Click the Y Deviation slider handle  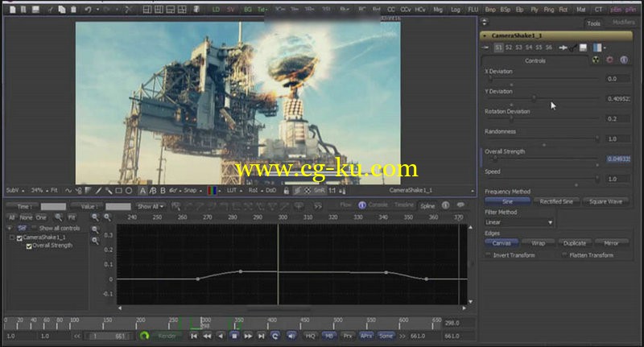(534, 98)
